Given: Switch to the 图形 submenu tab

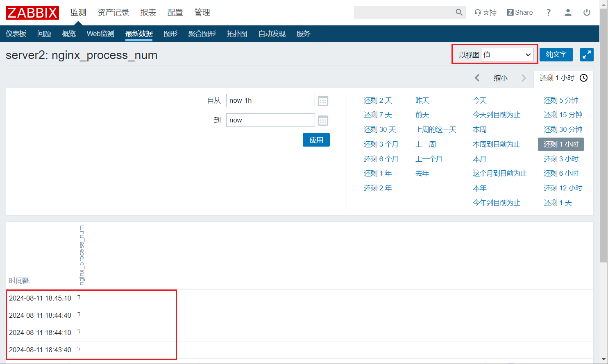Looking at the screenshot, I should click(170, 34).
